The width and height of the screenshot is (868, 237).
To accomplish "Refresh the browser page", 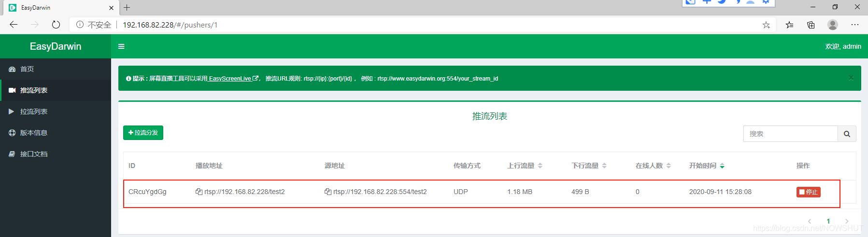I will (56, 25).
